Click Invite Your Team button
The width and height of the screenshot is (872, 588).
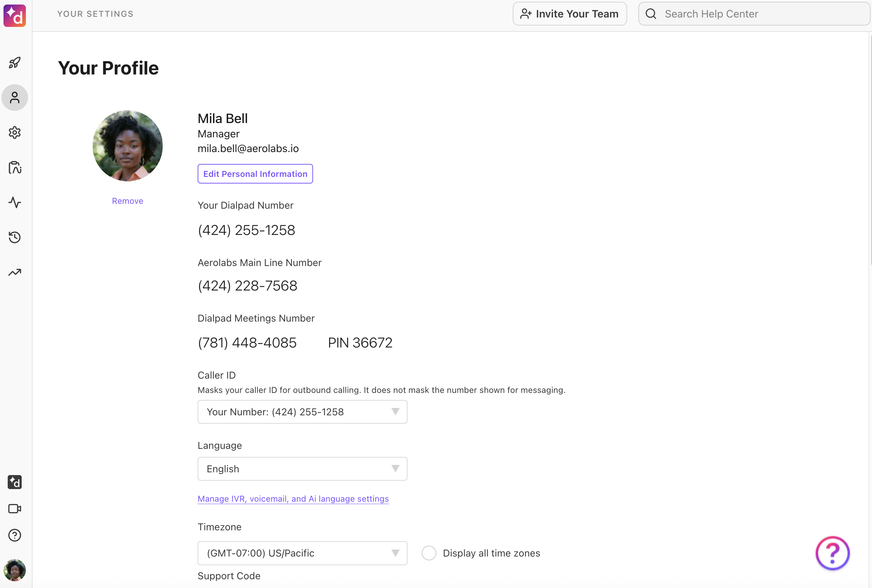pyautogui.click(x=569, y=14)
